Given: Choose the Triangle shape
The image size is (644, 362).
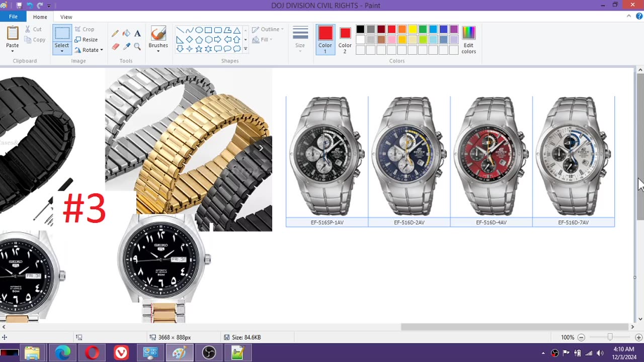Looking at the screenshot, I should (236, 30).
